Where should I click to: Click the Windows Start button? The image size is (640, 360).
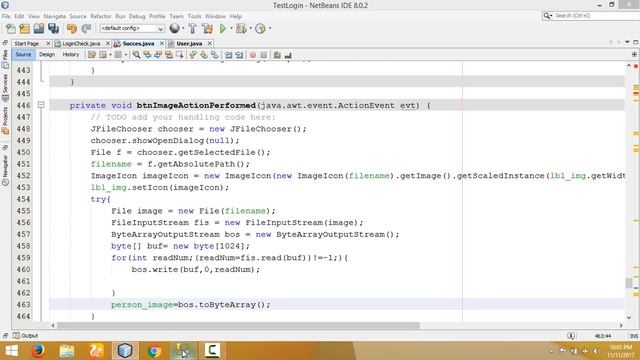(x=11, y=351)
